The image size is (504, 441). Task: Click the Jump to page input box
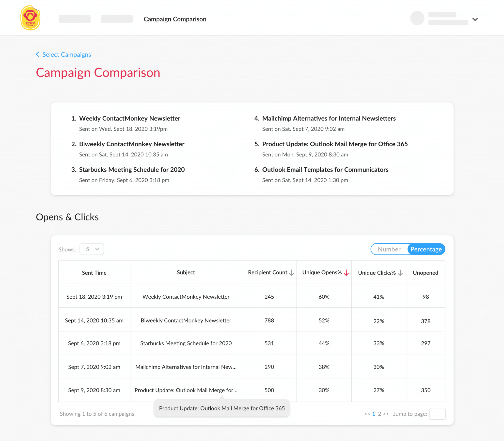(437, 414)
